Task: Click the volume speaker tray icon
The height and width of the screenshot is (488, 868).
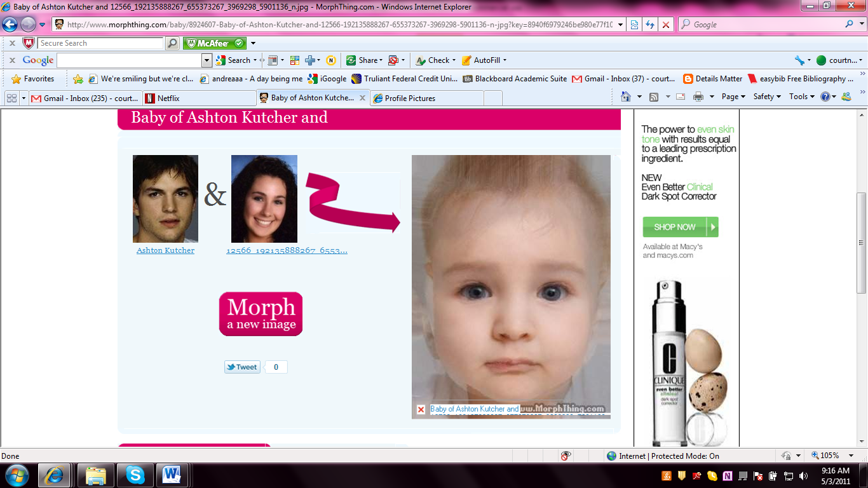Action: coord(804,476)
